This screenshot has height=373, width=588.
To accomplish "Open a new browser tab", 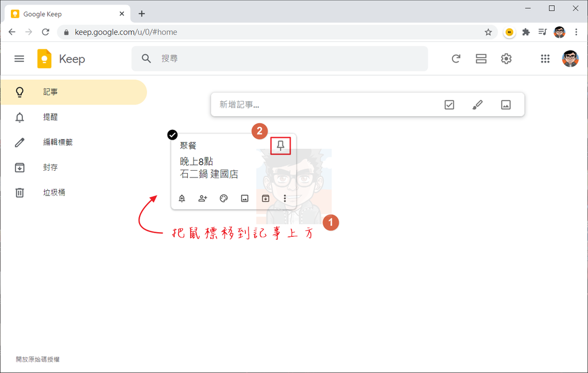I will click(x=141, y=14).
